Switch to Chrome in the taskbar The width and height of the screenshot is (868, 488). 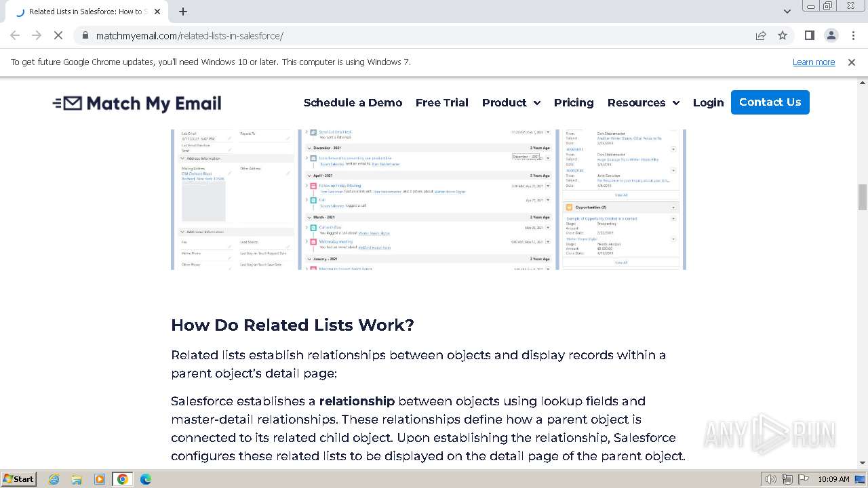click(123, 479)
